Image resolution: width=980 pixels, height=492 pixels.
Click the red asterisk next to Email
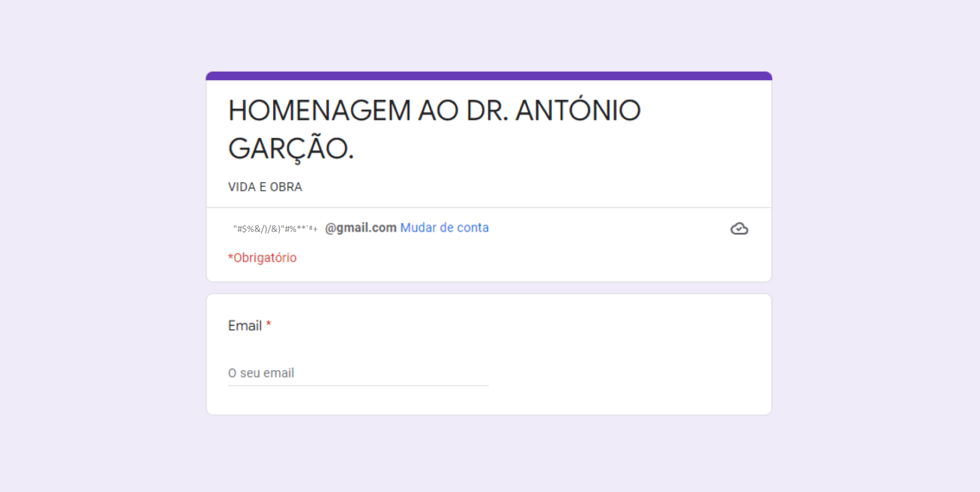tap(269, 324)
